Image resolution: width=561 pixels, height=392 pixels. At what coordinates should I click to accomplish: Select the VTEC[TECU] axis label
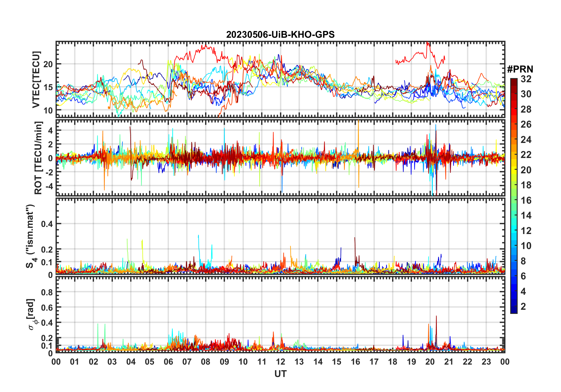coord(36,80)
